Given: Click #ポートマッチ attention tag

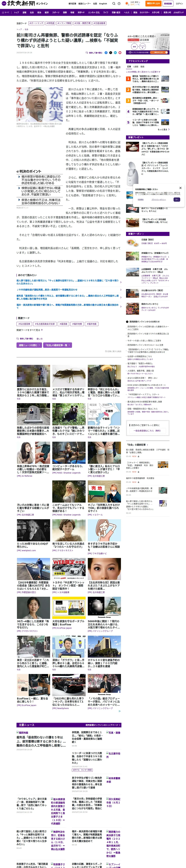Looking at the screenshot, I should [36, 23].
